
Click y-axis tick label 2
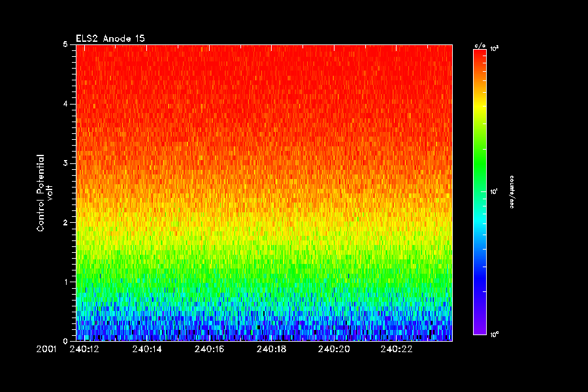pos(65,222)
